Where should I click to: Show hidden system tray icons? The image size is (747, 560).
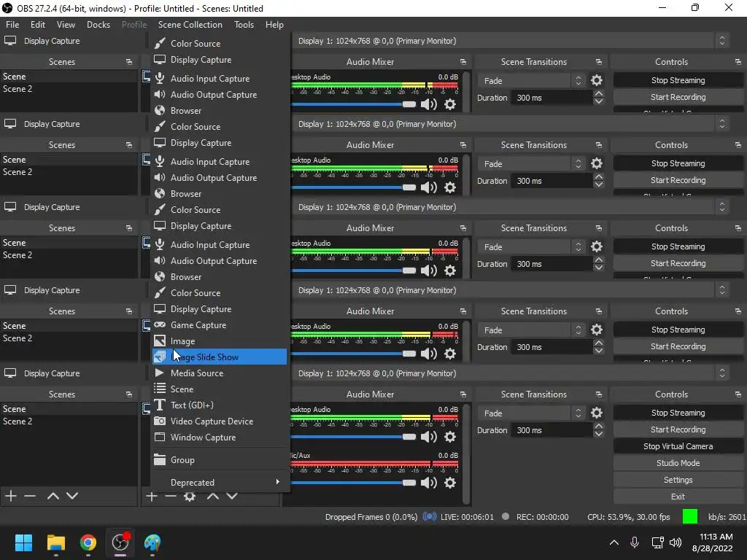click(614, 542)
